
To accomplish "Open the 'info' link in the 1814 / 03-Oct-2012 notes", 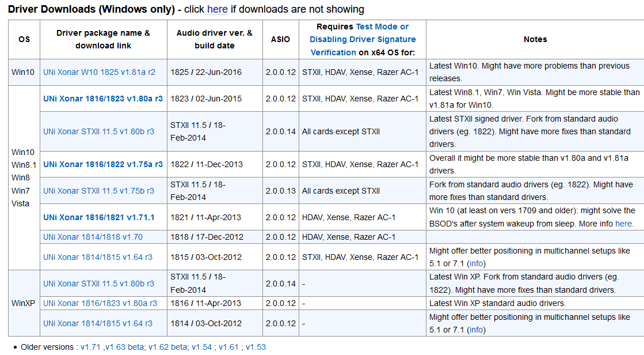I will click(476, 330).
